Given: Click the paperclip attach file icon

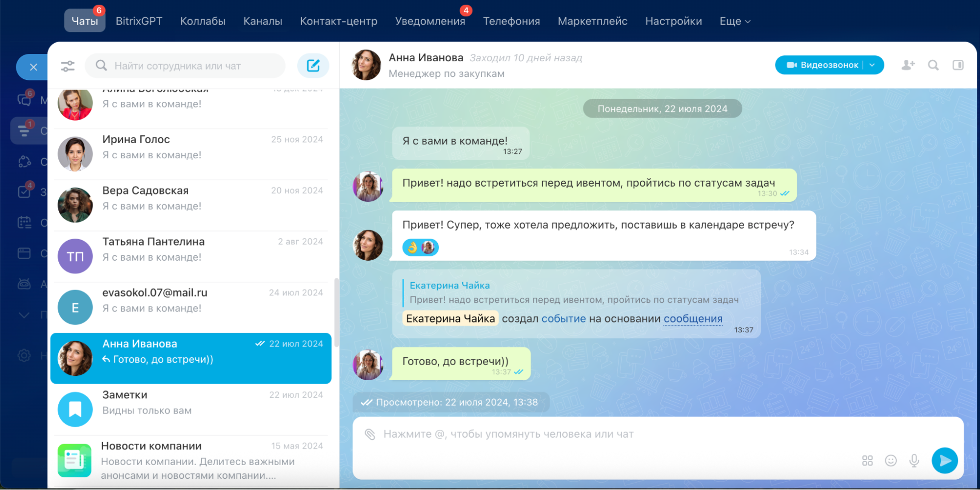Looking at the screenshot, I should [370, 434].
